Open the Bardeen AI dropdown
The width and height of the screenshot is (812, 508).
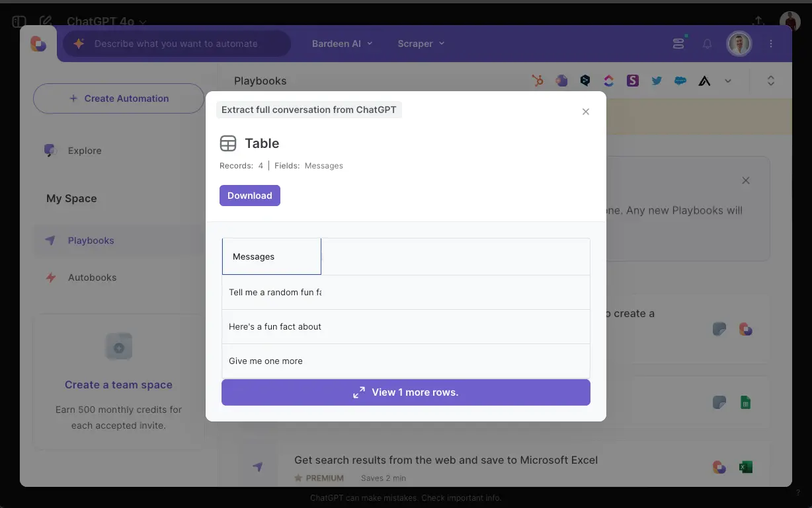342,44
